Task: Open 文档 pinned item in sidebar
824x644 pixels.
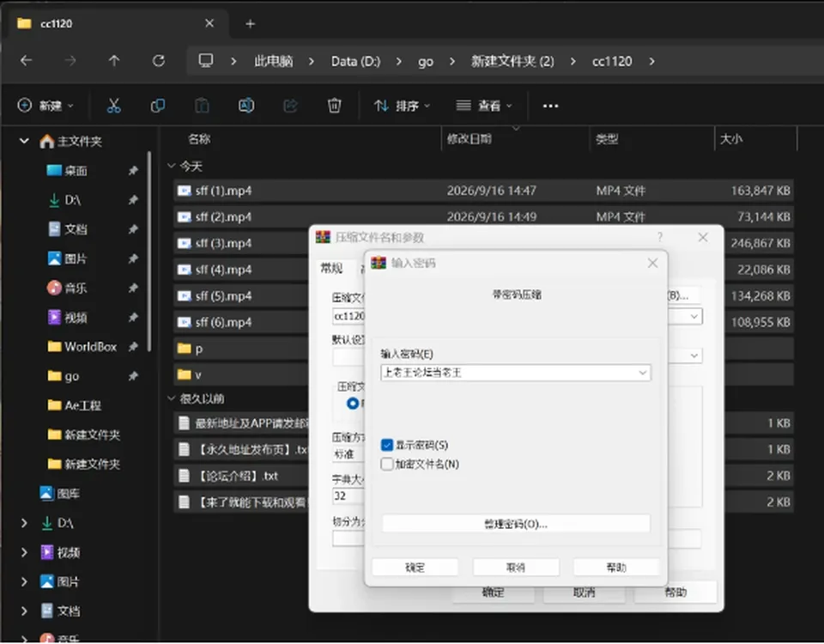Action: [76, 229]
